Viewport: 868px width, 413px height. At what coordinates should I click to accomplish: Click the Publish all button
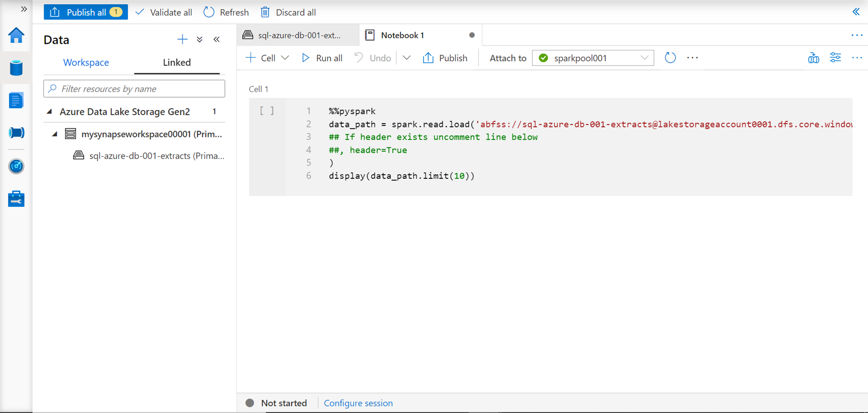pyautogui.click(x=85, y=12)
